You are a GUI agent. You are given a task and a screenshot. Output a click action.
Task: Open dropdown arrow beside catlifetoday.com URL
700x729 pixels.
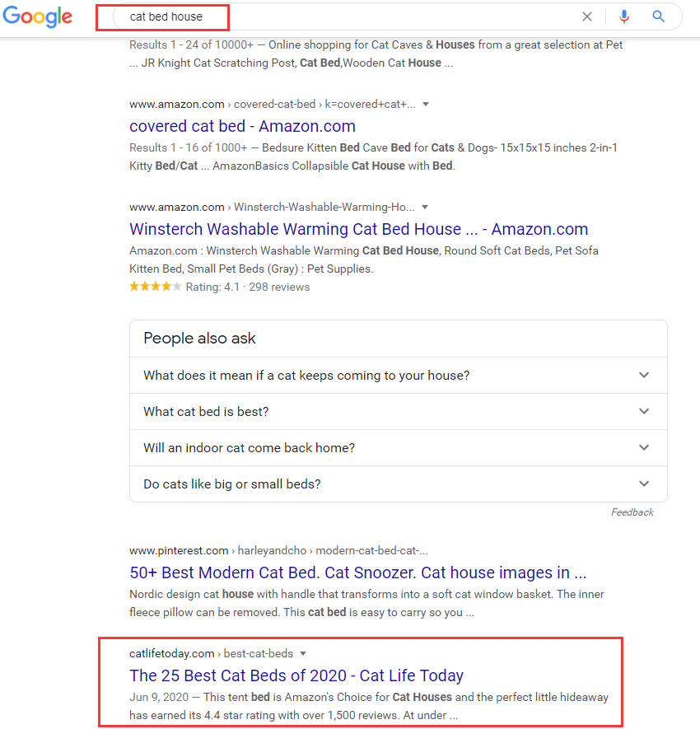[x=303, y=654]
